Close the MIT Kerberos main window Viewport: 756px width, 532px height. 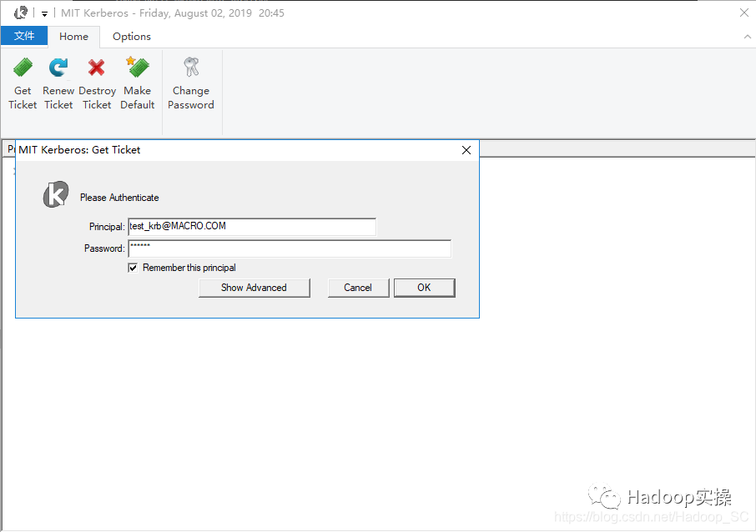pyautogui.click(x=744, y=13)
